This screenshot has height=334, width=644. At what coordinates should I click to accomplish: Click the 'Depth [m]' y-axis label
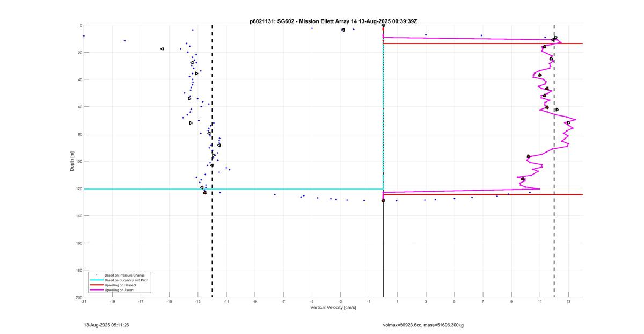(x=71, y=161)
